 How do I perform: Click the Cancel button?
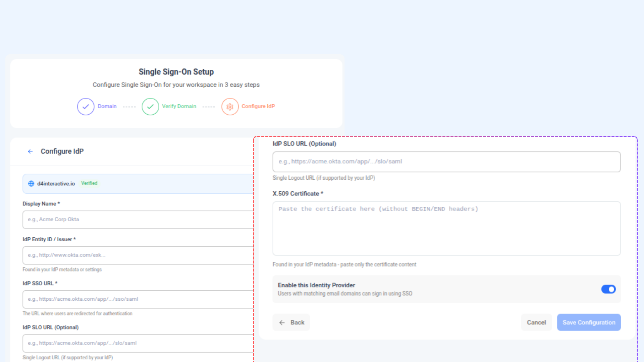536,322
